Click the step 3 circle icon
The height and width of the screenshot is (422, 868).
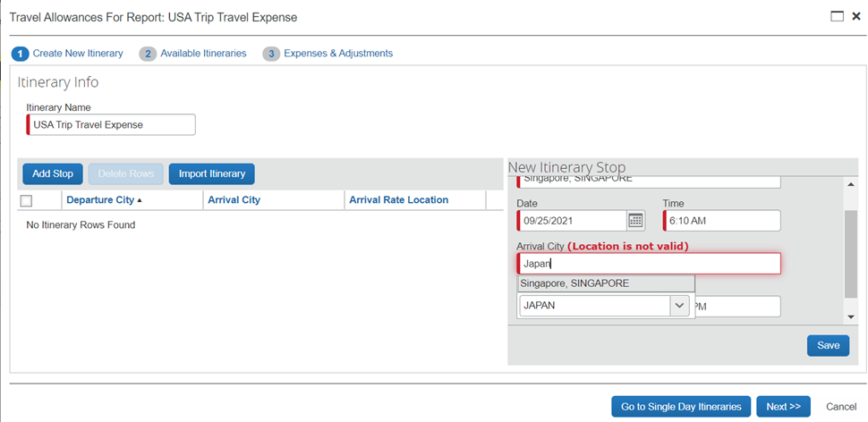(270, 54)
